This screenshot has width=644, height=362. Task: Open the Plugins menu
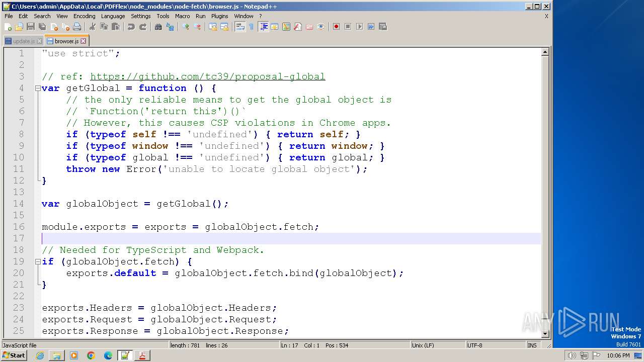click(219, 16)
